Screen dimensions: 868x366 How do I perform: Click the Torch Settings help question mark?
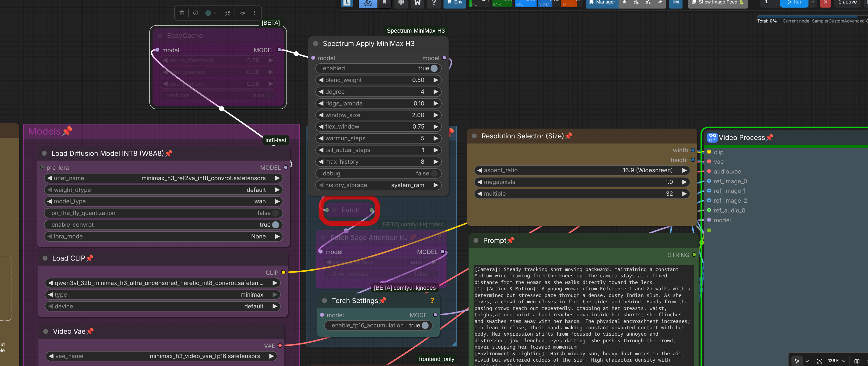click(x=432, y=300)
